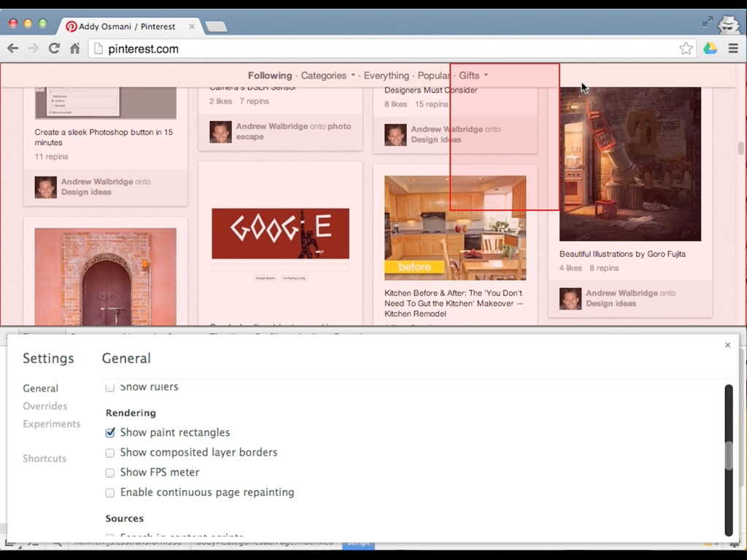Image resolution: width=747 pixels, height=560 pixels.
Task: Click the Everything link in navigation
Action: pyautogui.click(x=386, y=76)
